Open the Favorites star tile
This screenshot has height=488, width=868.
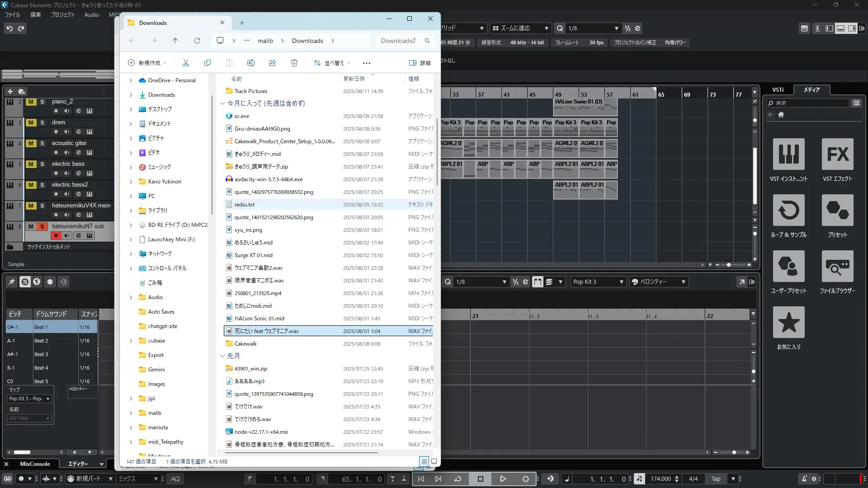tap(788, 322)
